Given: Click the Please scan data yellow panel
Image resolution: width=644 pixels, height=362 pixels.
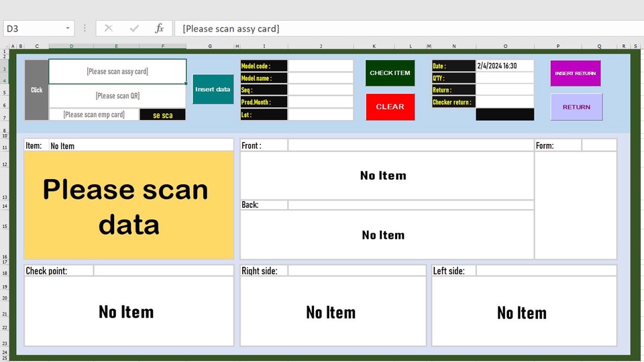Looking at the screenshot, I should tap(129, 205).
